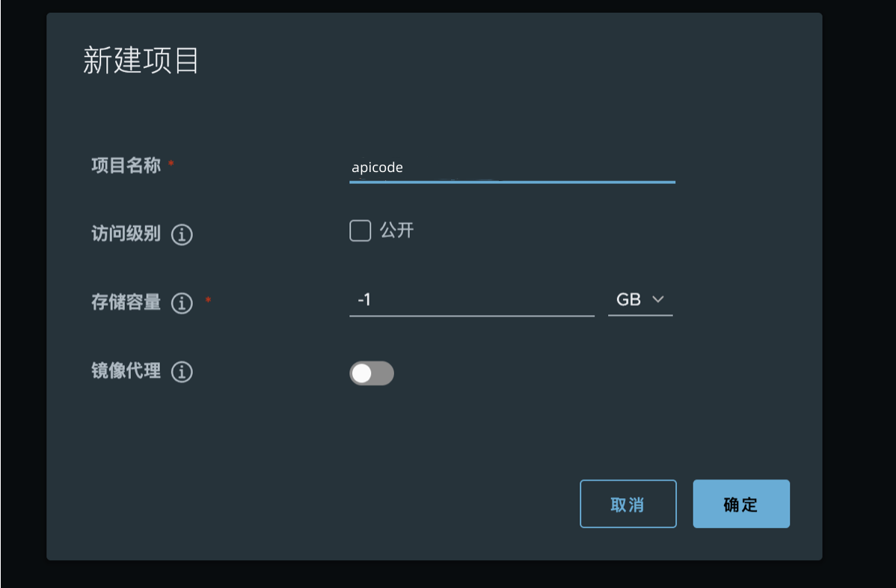This screenshot has height=588, width=896.
Task: Enable the 镜像代理 toggle switch
Action: pyautogui.click(x=372, y=373)
